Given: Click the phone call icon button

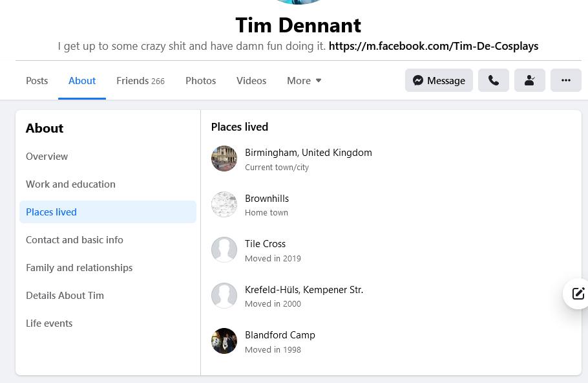Looking at the screenshot, I should 493,80.
